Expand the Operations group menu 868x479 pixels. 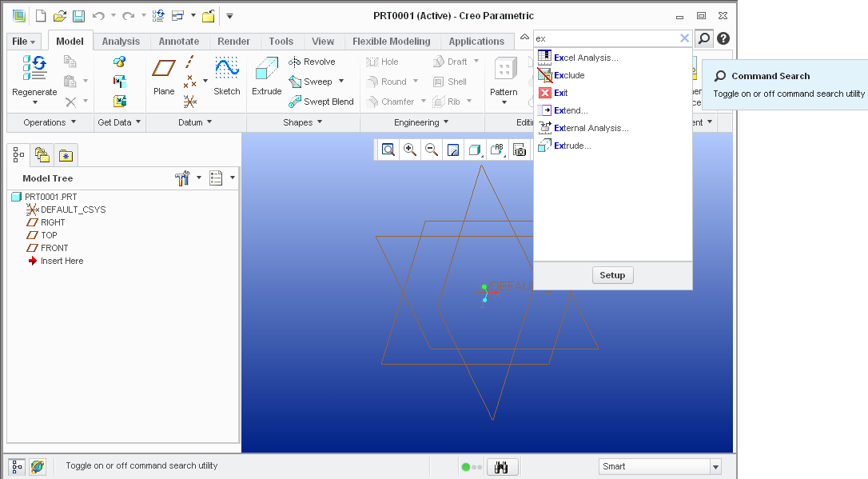(x=50, y=122)
